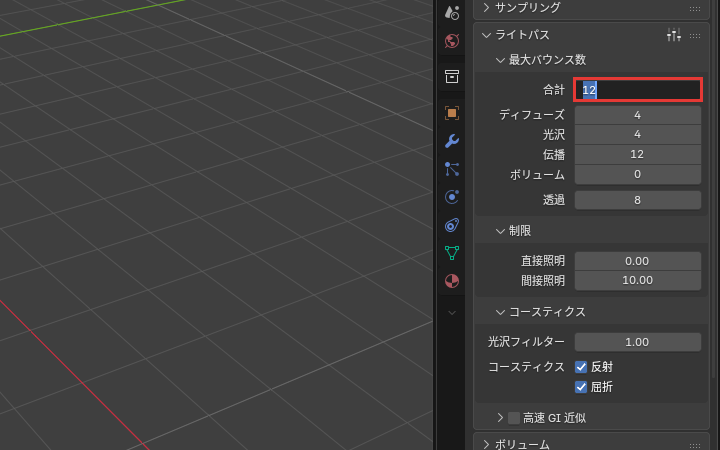Grab the ライトパス panel drag handle
The height and width of the screenshot is (450, 720).
coord(695,35)
